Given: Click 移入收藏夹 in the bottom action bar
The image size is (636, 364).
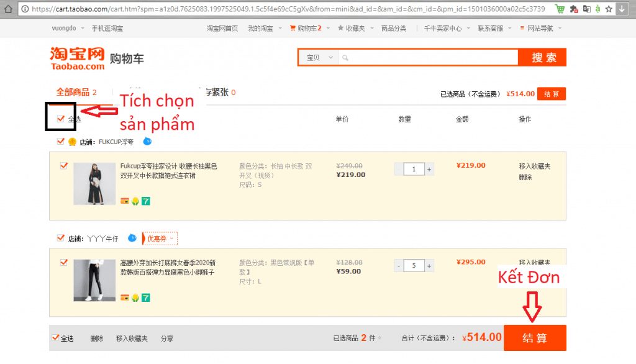Looking at the screenshot, I should point(132,338).
